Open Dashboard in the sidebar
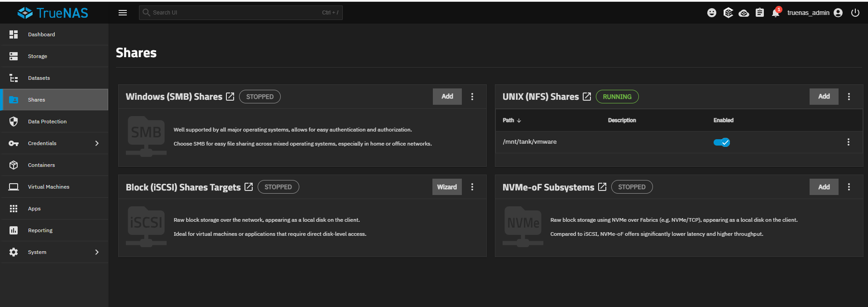The width and height of the screenshot is (868, 307). tap(54, 34)
